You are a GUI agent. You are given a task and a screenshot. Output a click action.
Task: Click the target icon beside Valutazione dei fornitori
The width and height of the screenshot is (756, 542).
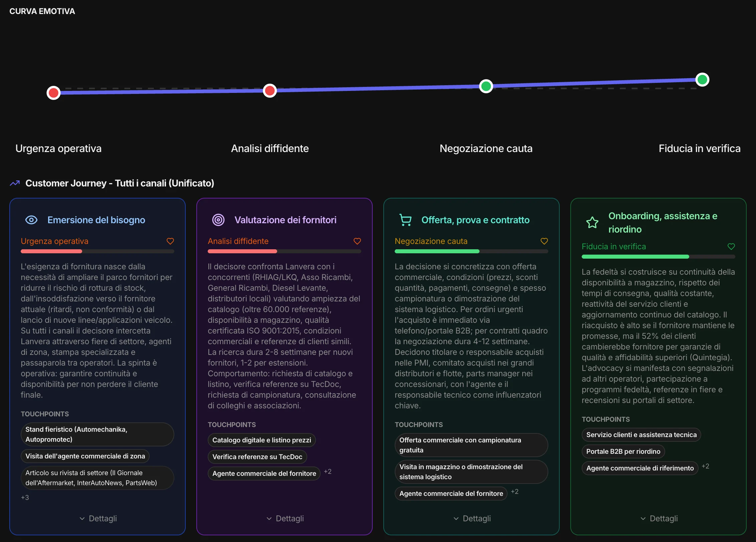tap(218, 220)
